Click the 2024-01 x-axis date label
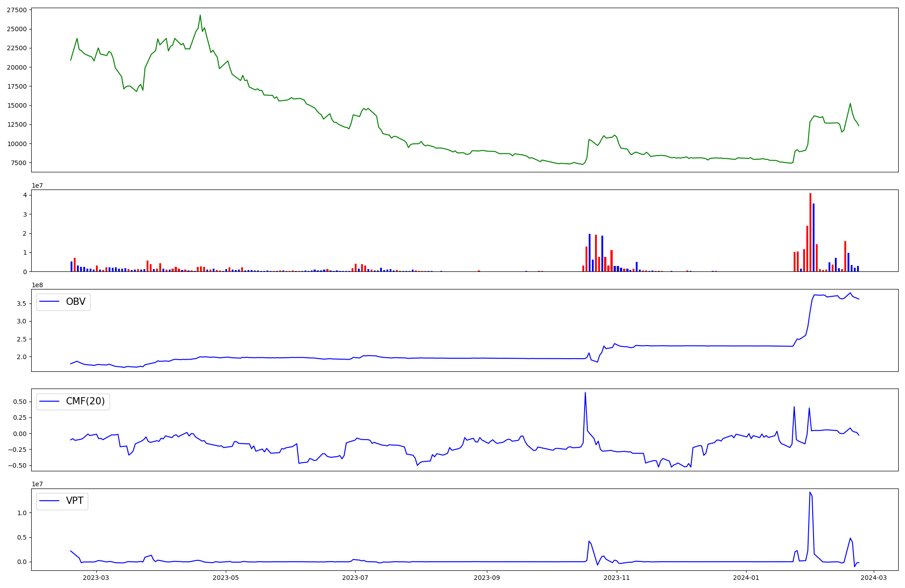Viewport: 905px width, 588px height. 746,578
